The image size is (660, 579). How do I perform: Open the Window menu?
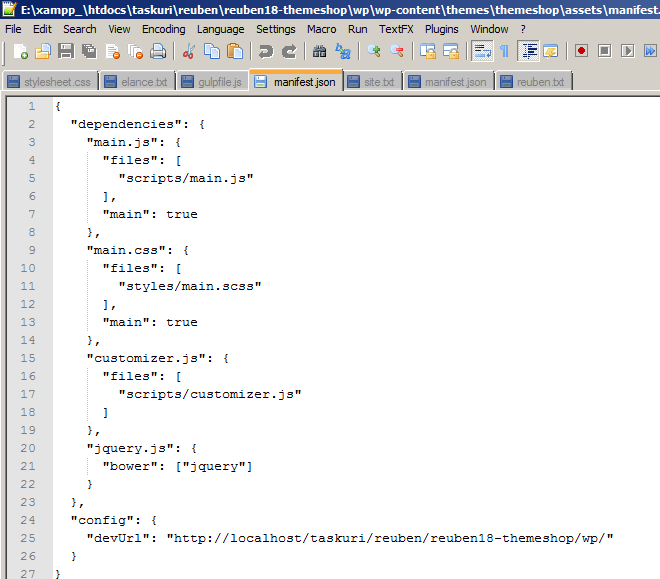click(x=489, y=29)
